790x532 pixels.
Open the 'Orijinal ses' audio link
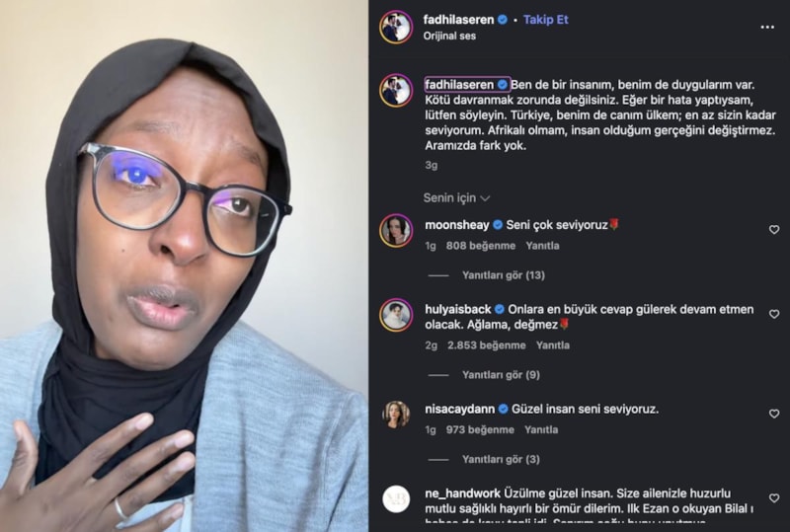click(x=449, y=36)
